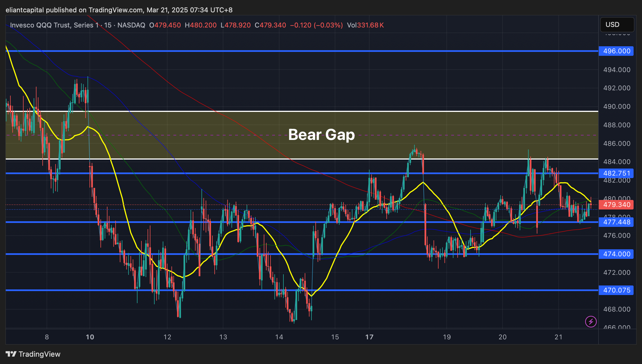Click the 492.000 price axis tick
Image resolution: width=642 pixels, height=364 pixels.
point(617,88)
